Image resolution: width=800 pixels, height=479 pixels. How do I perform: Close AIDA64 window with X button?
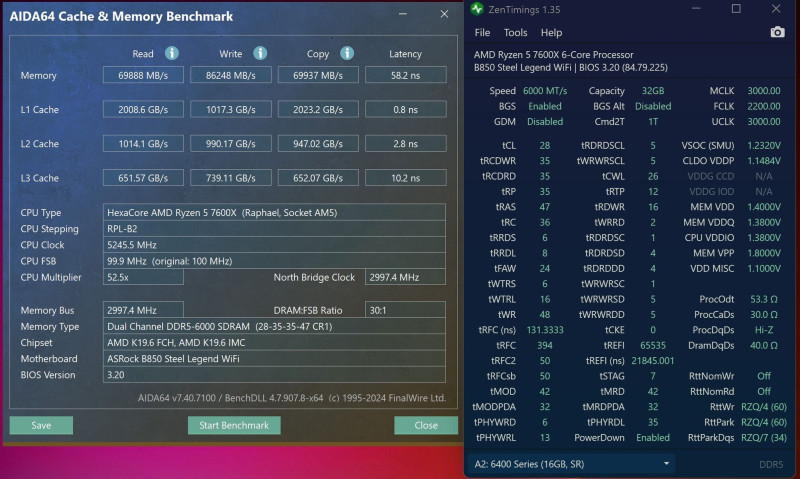point(444,14)
